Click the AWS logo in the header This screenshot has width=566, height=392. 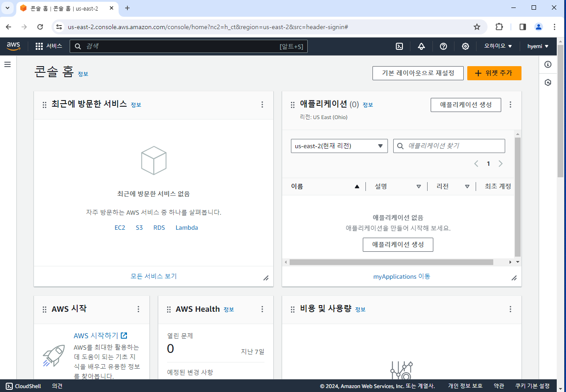[14, 46]
